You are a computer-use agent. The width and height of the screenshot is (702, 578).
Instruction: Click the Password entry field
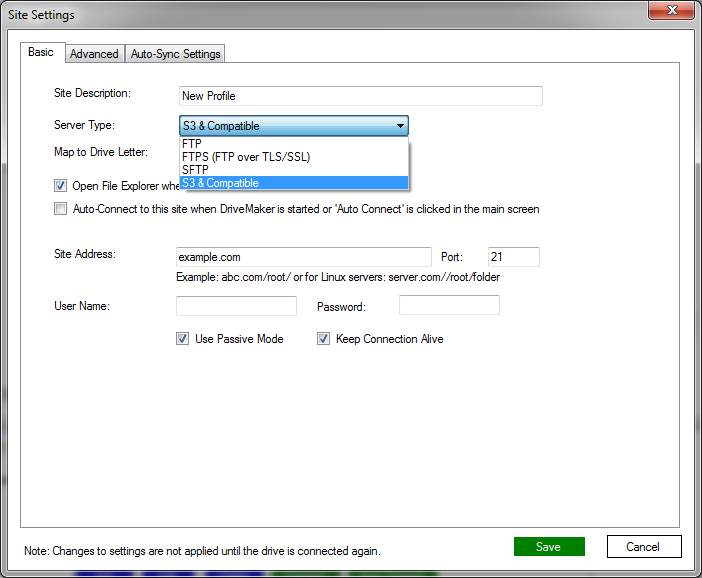pyautogui.click(x=449, y=306)
